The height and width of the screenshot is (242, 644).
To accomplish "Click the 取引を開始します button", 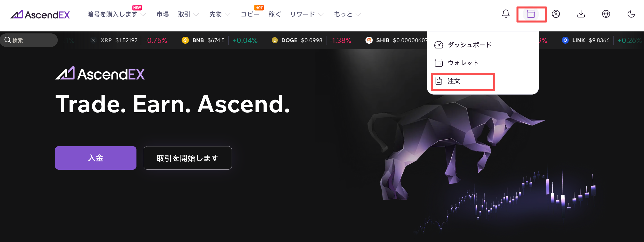I will 188,158.
